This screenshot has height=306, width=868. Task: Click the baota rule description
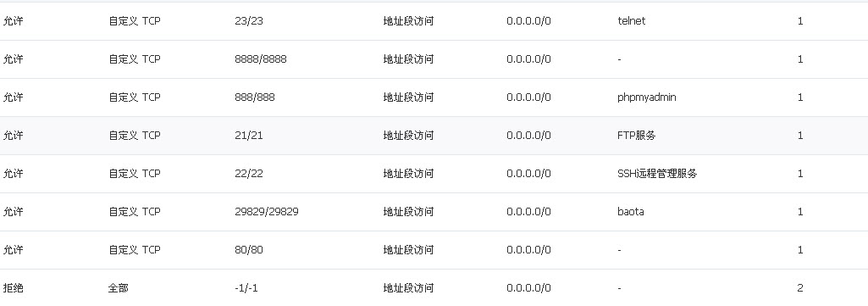(x=631, y=212)
